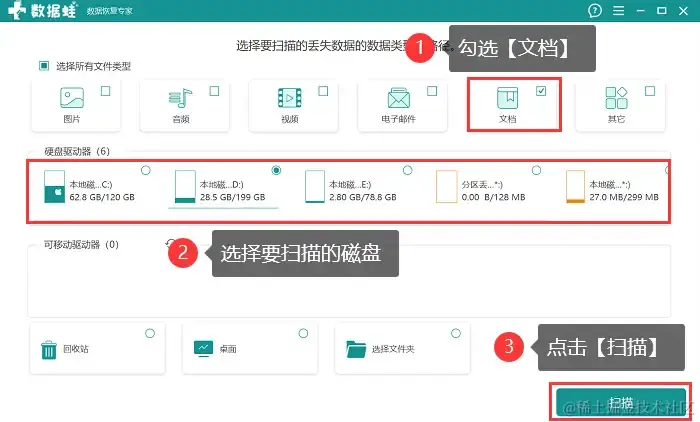This screenshot has width=700, height=422.
Task: Click the 选择文件夹 label text
Action: tap(393, 349)
